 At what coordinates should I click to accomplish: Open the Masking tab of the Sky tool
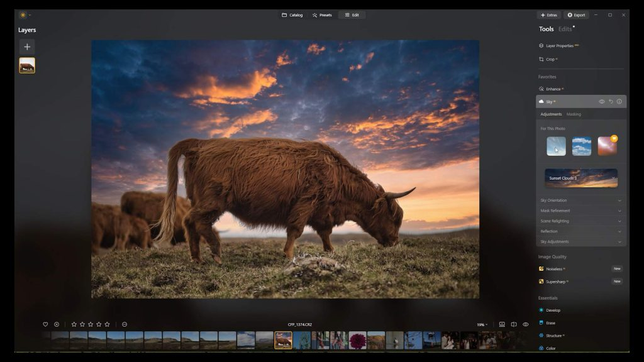coord(573,114)
